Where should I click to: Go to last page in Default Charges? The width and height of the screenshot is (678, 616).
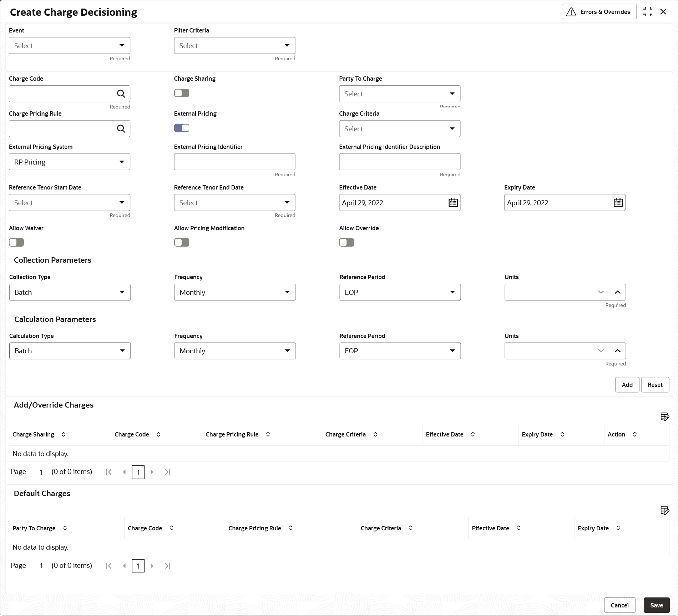[x=167, y=566]
